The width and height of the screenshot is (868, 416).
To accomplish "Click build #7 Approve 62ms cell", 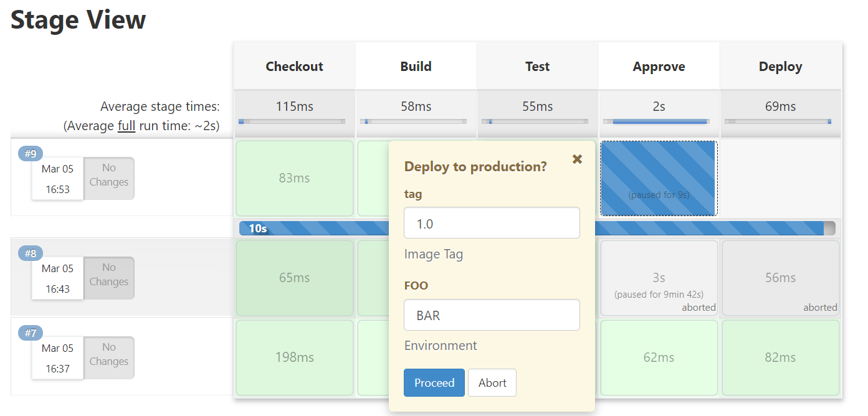I will tap(659, 357).
